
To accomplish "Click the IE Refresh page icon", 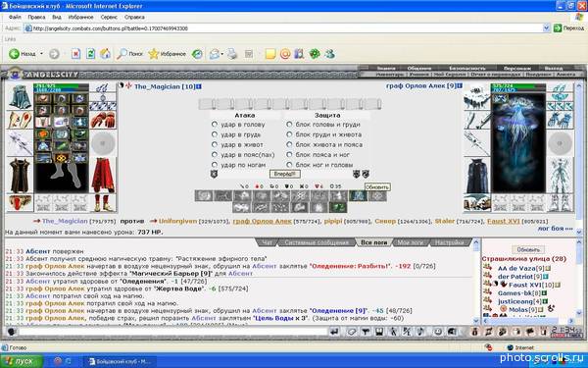I will pyautogui.click(x=90, y=54).
